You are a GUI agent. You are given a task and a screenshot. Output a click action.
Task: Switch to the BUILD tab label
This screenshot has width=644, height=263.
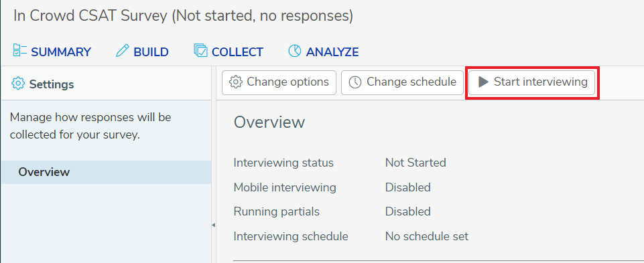[151, 52]
